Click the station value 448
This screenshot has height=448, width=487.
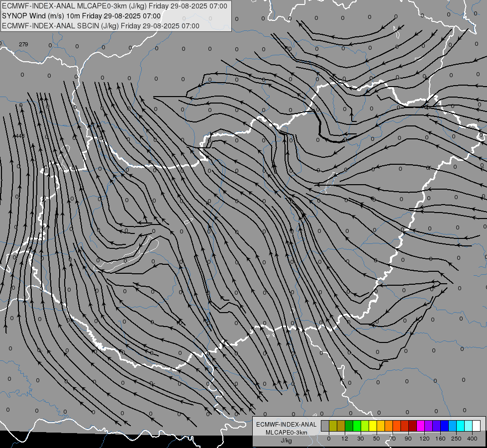[19, 136]
